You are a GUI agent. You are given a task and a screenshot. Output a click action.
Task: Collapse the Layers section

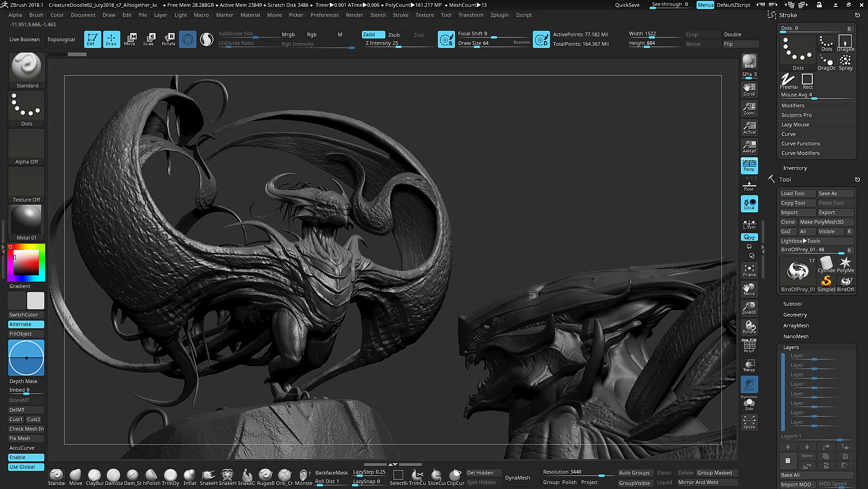click(791, 347)
